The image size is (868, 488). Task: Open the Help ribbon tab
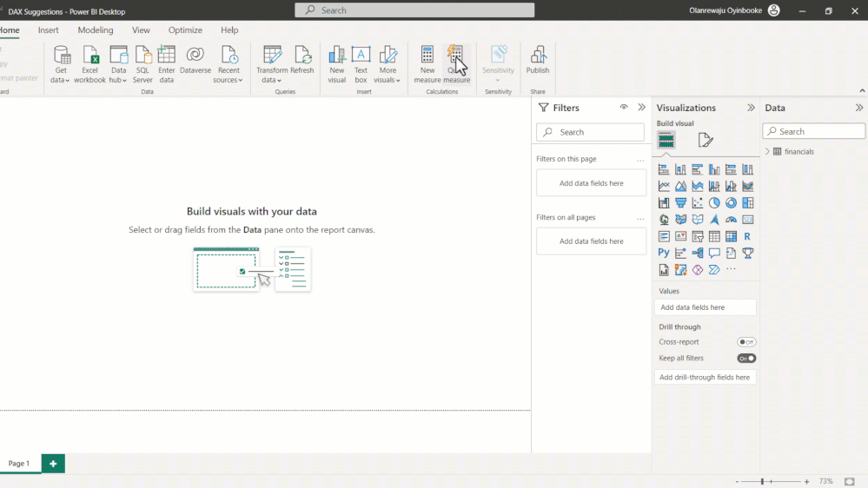(229, 30)
